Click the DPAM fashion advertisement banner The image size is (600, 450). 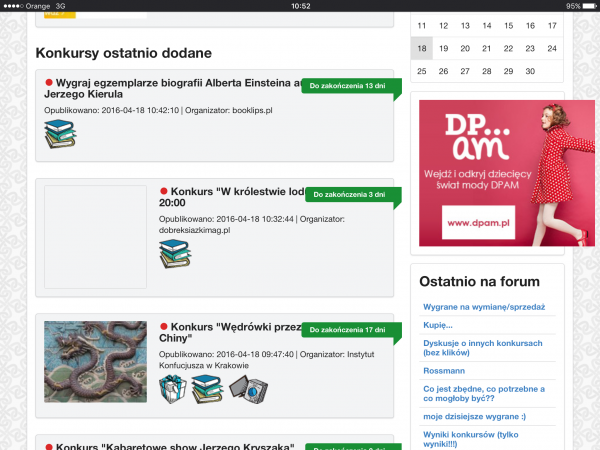pos(493,172)
